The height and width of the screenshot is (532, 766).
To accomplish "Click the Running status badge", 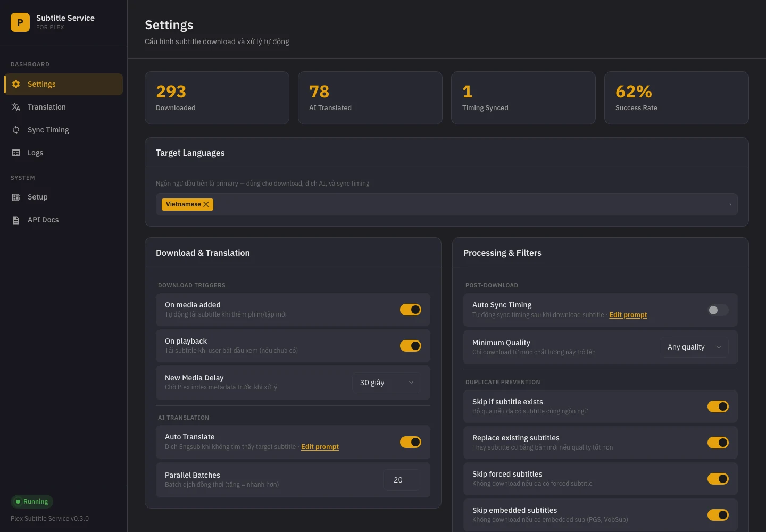I will [x=32, y=502].
